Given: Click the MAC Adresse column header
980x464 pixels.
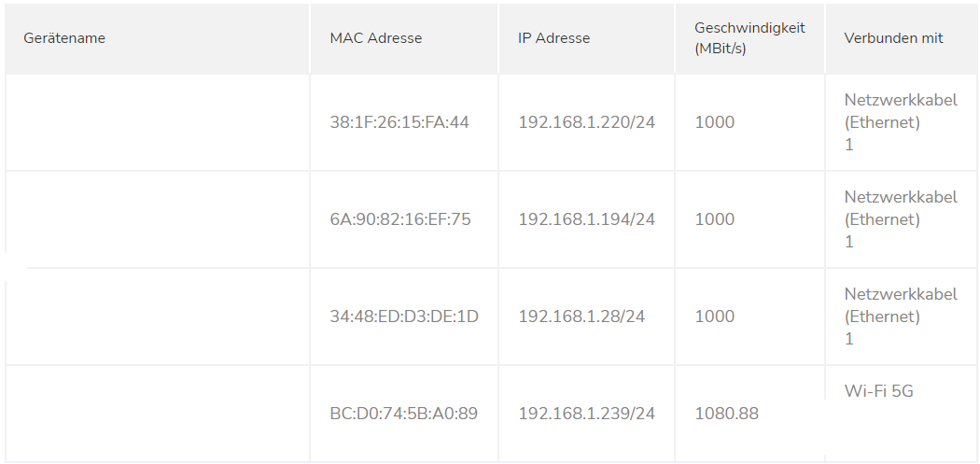Looking at the screenshot, I should 376,38.
